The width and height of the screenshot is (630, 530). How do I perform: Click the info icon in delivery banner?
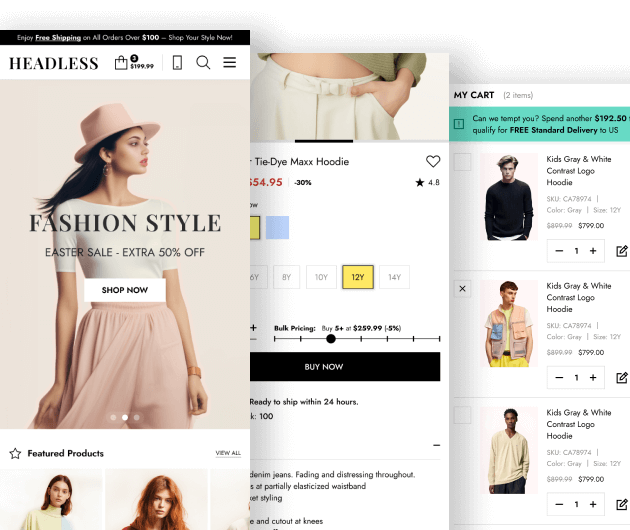(459, 124)
